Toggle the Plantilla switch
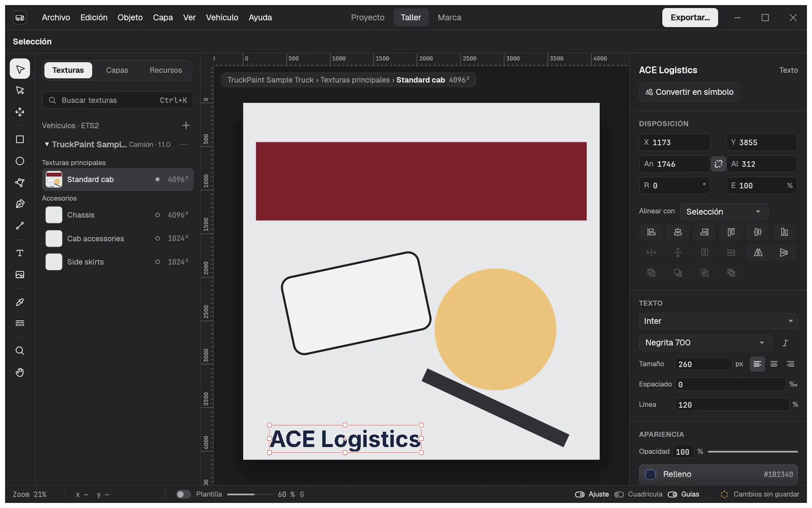The width and height of the screenshot is (812, 508). click(x=183, y=494)
